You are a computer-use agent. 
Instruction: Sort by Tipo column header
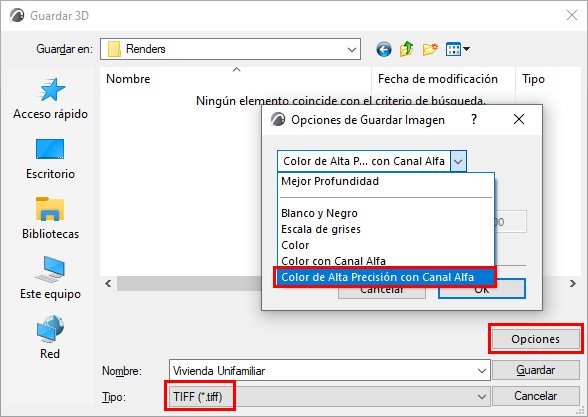click(x=548, y=79)
